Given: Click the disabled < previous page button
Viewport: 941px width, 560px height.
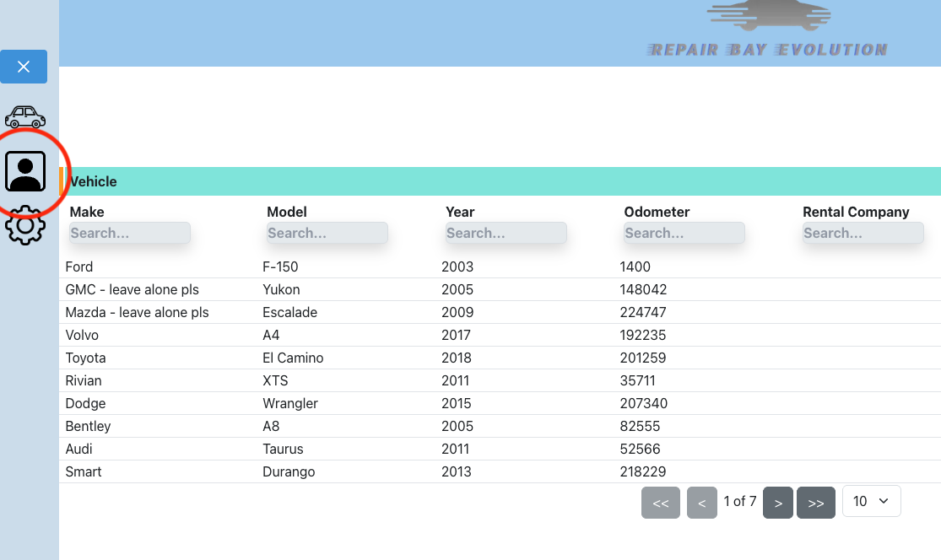Looking at the screenshot, I should [701, 502].
